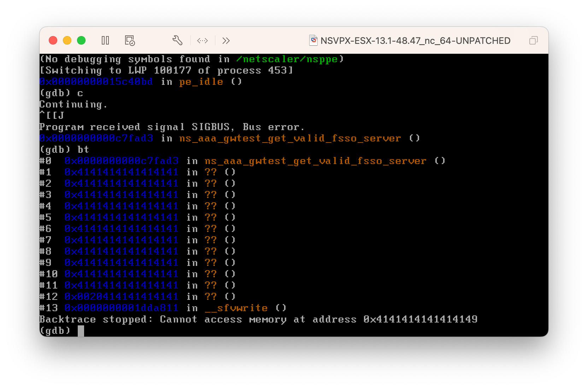Click the Continuing output line
The height and width of the screenshot is (389, 588).
click(73, 104)
